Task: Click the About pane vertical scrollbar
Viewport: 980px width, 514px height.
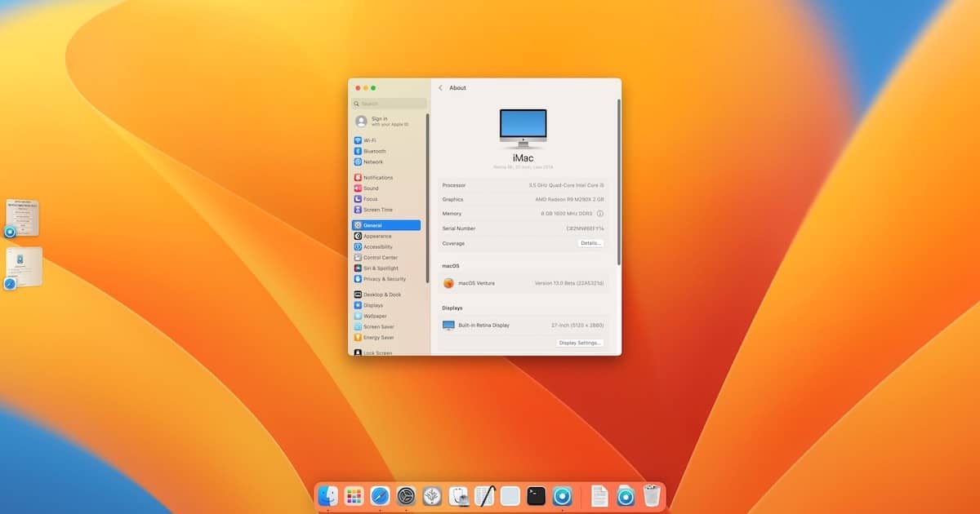Action: click(618, 179)
